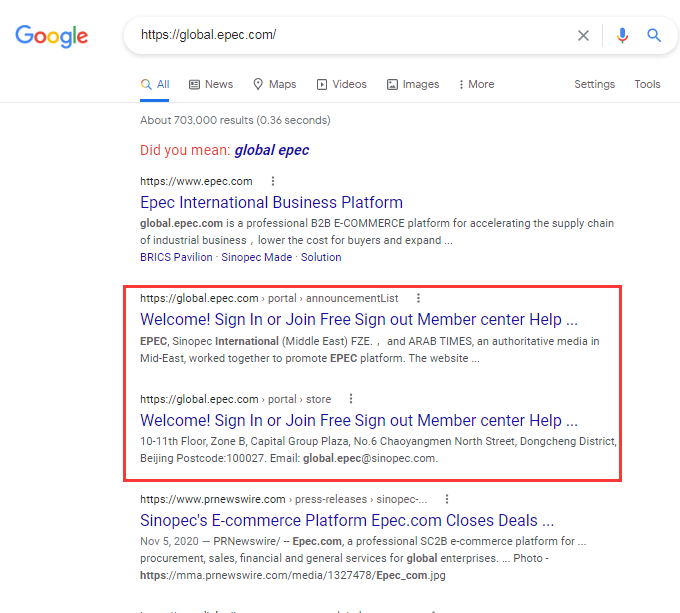Switch to the Maps tab
This screenshot has height=613, width=680.
click(x=275, y=84)
